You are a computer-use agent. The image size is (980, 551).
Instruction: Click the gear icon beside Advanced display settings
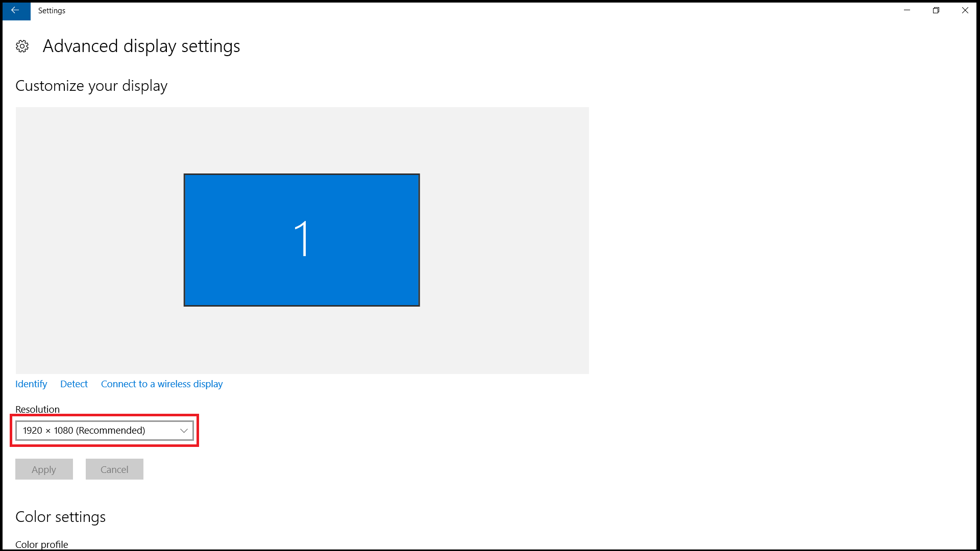(22, 46)
